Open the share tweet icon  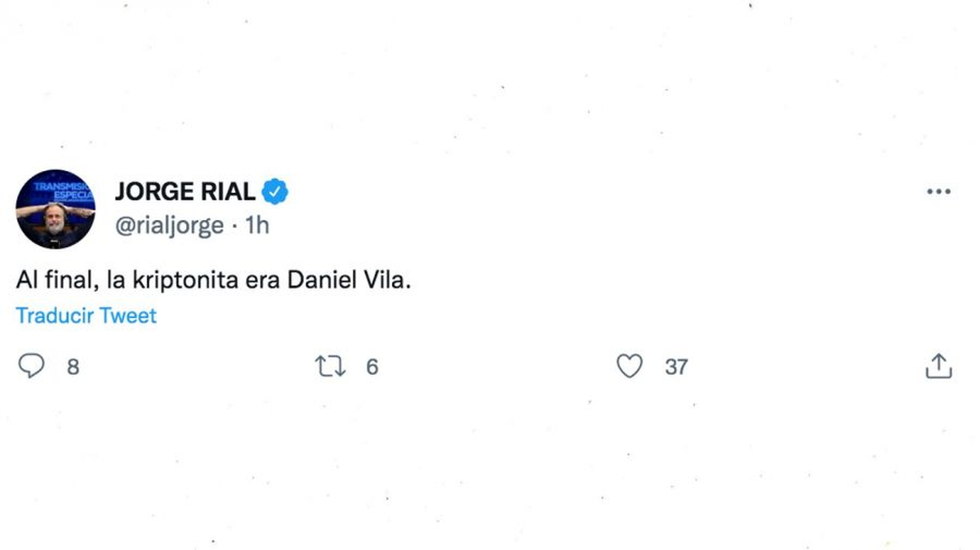[x=938, y=366]
